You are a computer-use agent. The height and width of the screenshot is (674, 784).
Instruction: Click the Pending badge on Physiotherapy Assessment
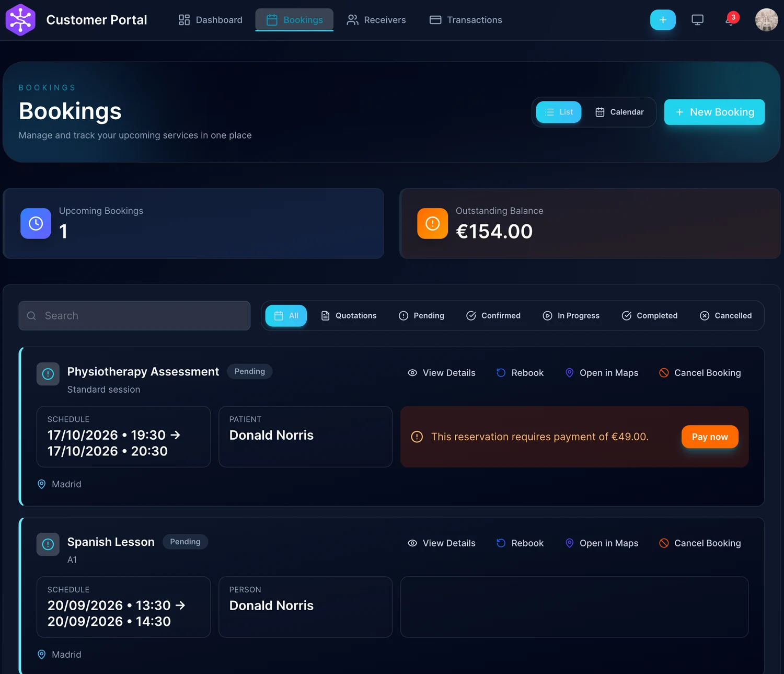tap(250, 371)
